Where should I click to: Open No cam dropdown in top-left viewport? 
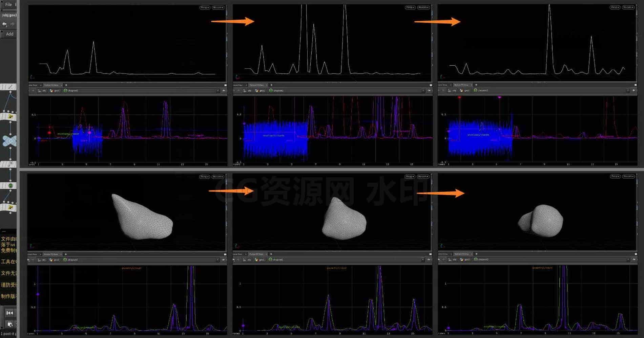(218, 7)
